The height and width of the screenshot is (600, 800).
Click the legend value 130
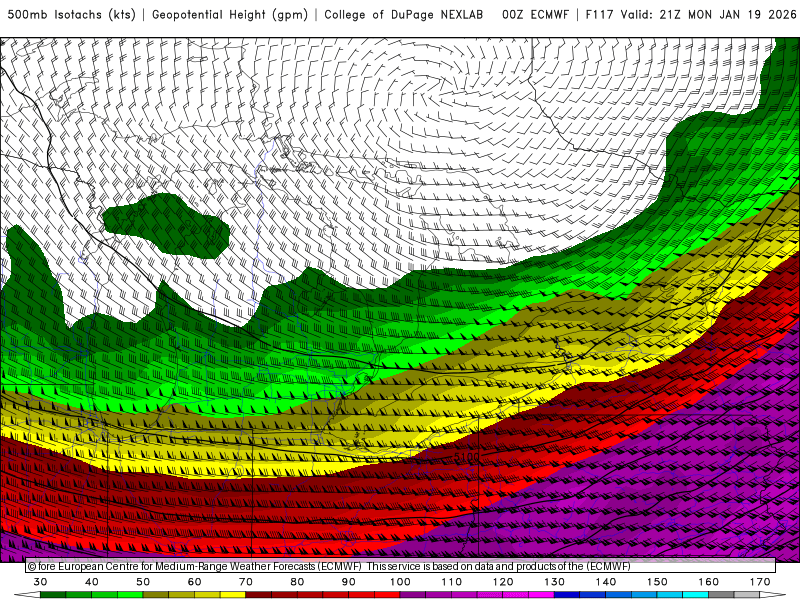click(x=554, y=582)
